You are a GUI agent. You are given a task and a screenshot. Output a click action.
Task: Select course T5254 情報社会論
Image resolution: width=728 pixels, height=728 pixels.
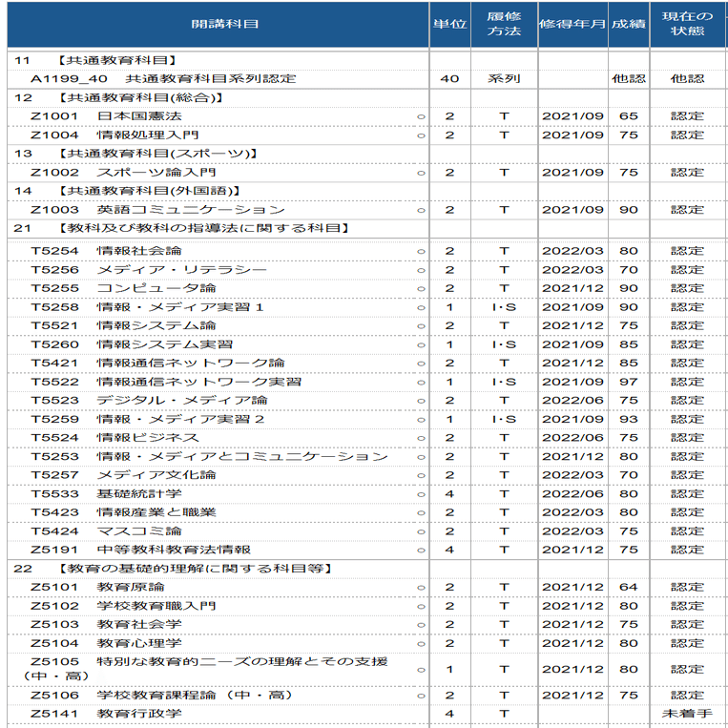[106, 251]
